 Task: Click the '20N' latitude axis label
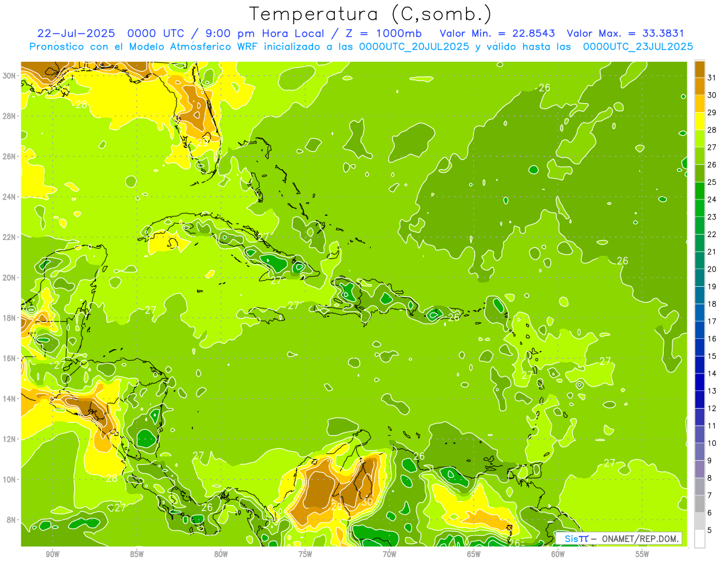[x=10, y=278]
